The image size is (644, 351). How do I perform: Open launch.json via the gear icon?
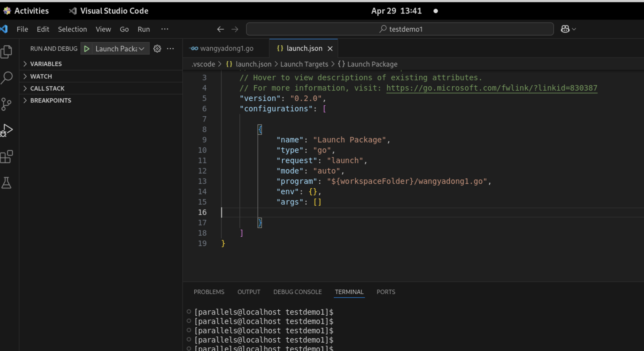(x=157, y=48)
